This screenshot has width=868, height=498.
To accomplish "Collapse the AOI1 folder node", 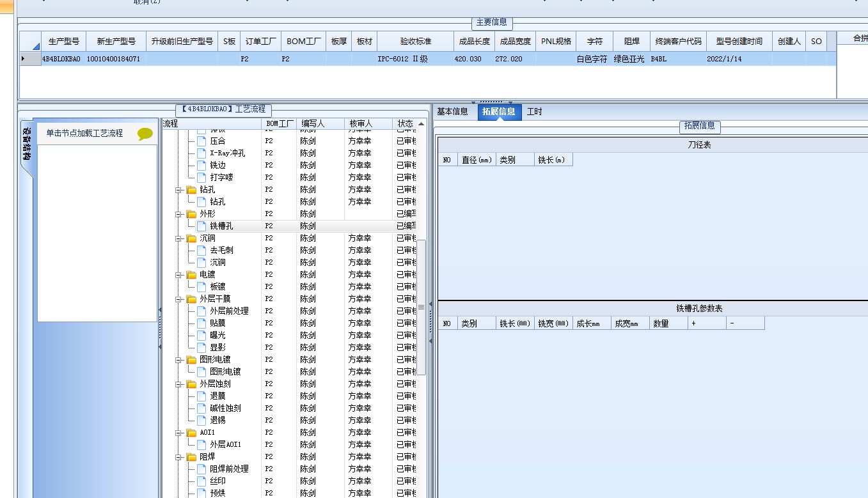I will tap(179, 433).
